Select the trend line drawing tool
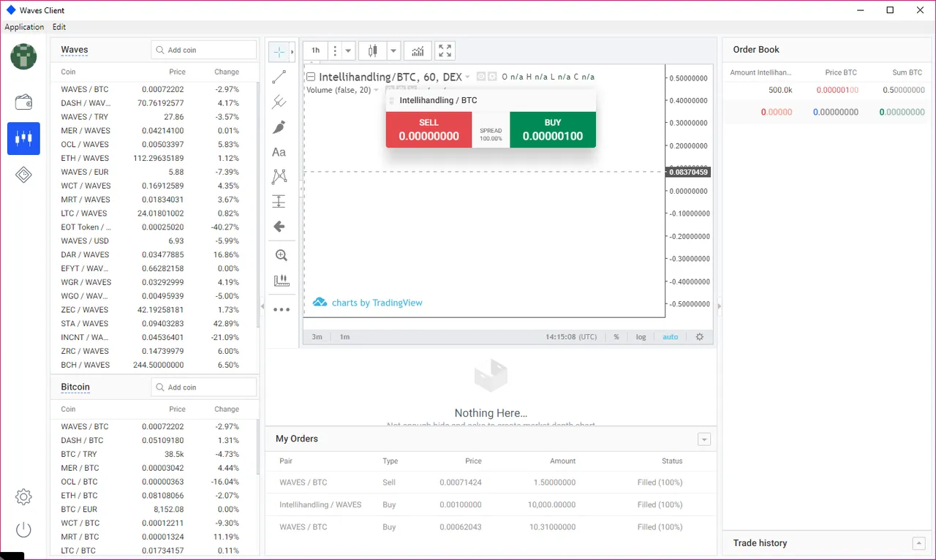936x560 pixels. (279, 77)
